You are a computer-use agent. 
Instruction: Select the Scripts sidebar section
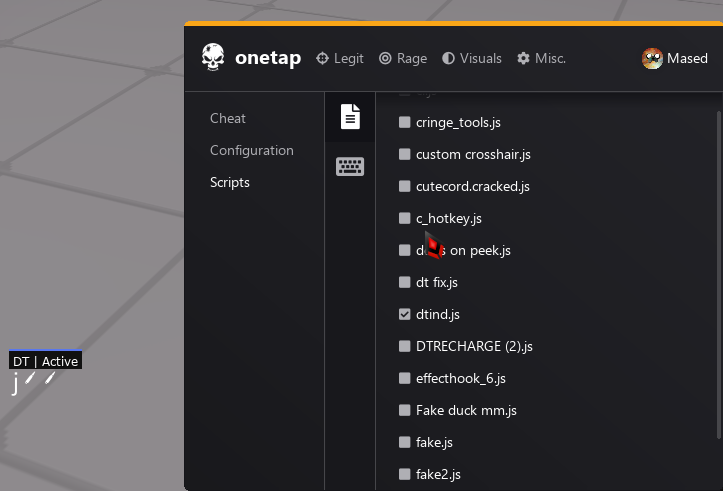coord(230,182)
